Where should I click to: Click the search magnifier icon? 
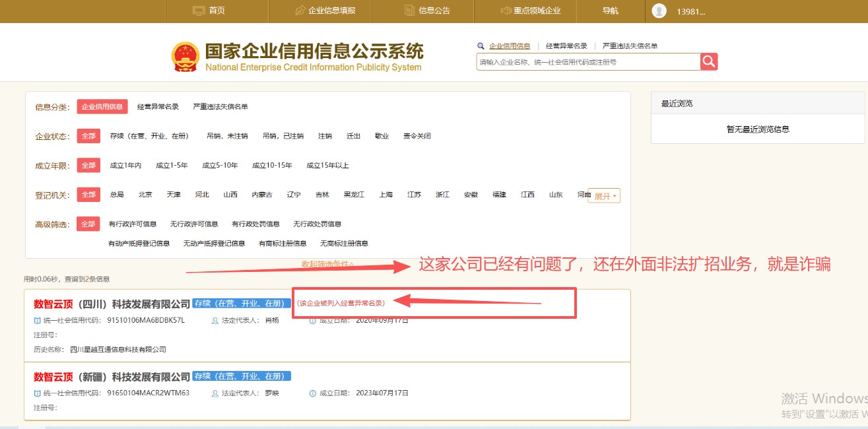click(710, 61)
